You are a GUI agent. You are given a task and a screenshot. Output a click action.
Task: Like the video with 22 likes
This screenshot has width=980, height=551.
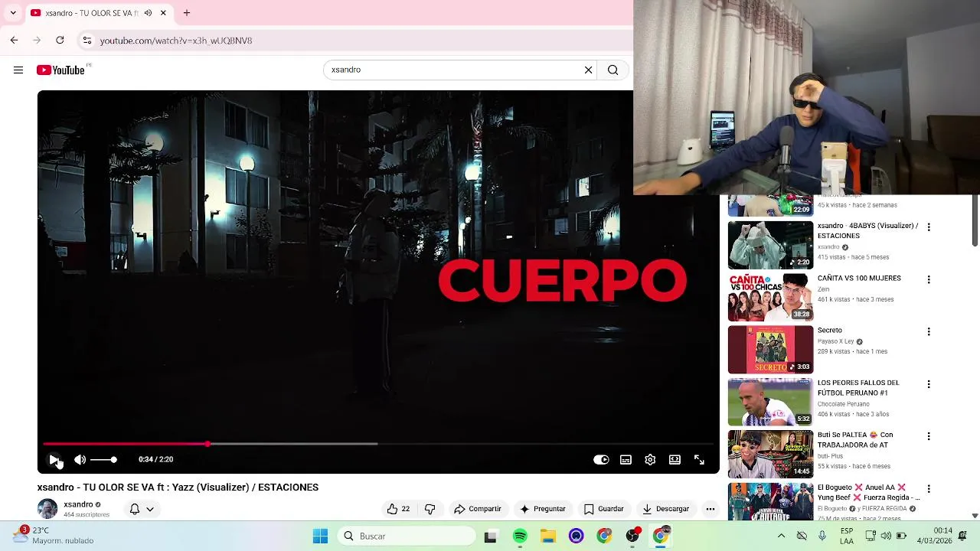click(x=398, y=509)
